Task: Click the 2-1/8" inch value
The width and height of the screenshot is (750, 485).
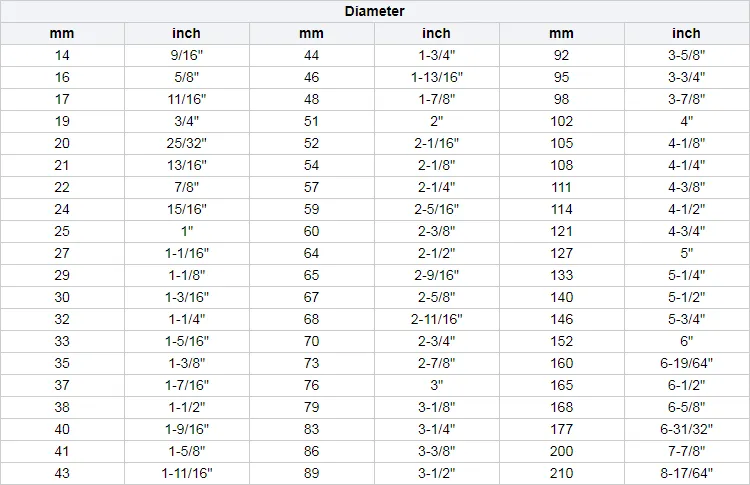Action: tap(437, 165)
